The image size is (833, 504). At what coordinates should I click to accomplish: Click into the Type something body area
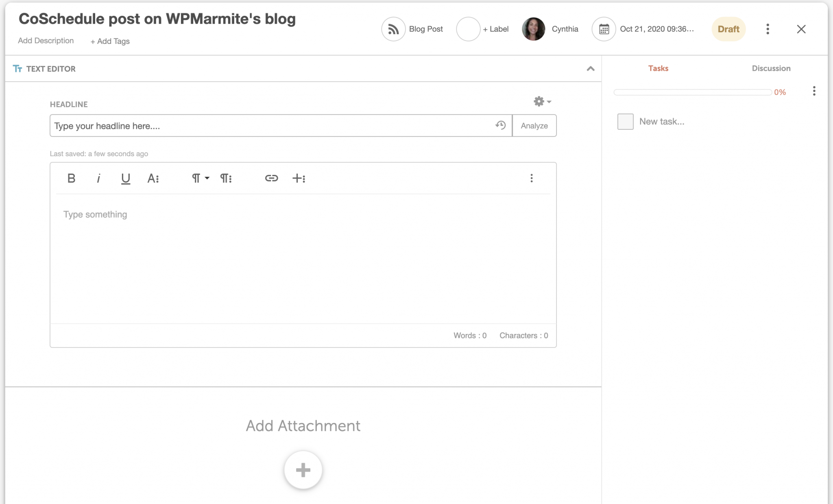tap(303, 258)
